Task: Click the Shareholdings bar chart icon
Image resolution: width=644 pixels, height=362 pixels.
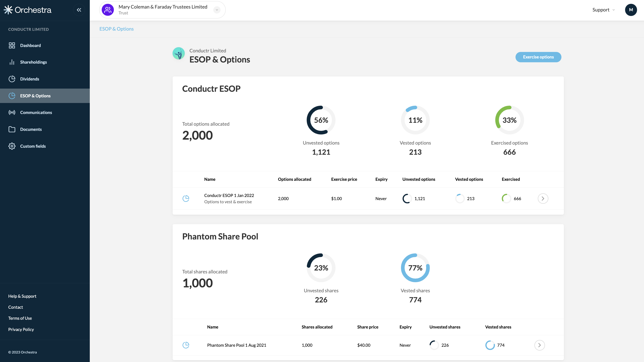Action: [x=12, y=62]
